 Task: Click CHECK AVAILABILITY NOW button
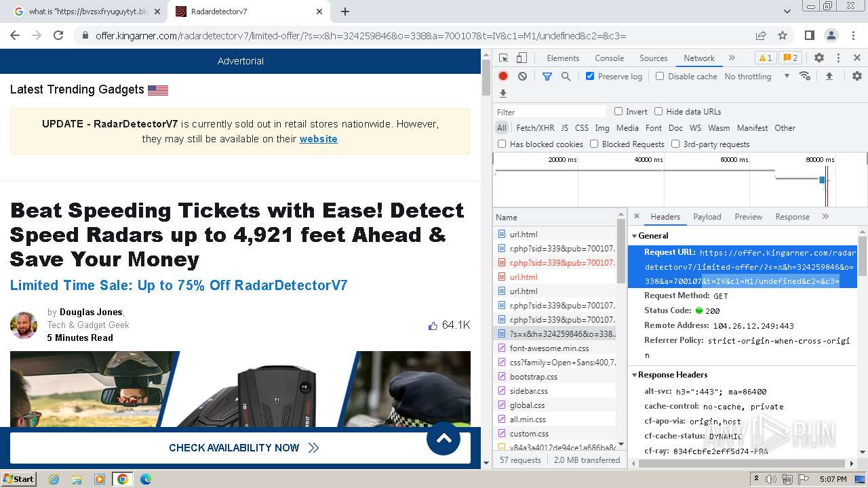click(240, 447)
